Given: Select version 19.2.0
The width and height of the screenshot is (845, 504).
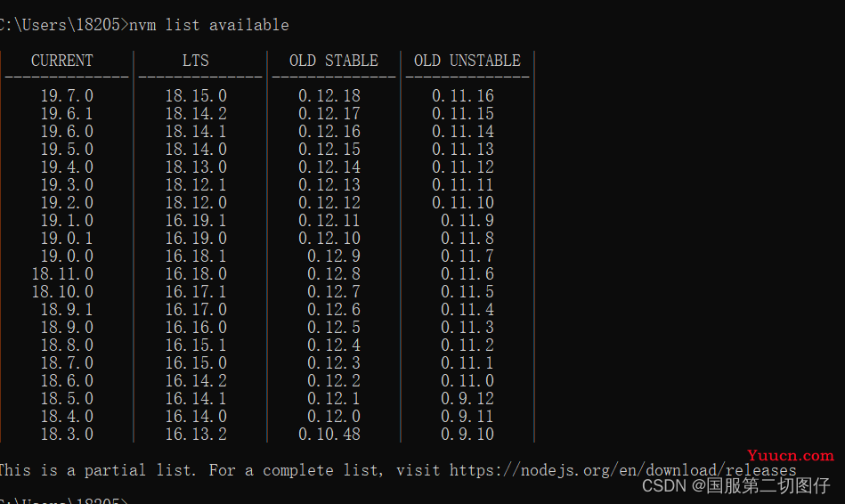Looking at the screenshot, I should (x=67, y=203).
